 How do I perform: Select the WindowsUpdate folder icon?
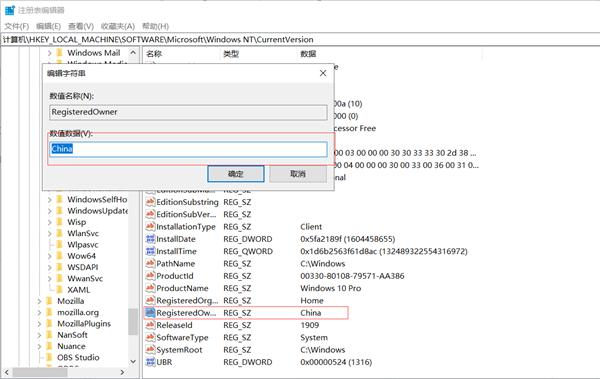click(59, 211)
